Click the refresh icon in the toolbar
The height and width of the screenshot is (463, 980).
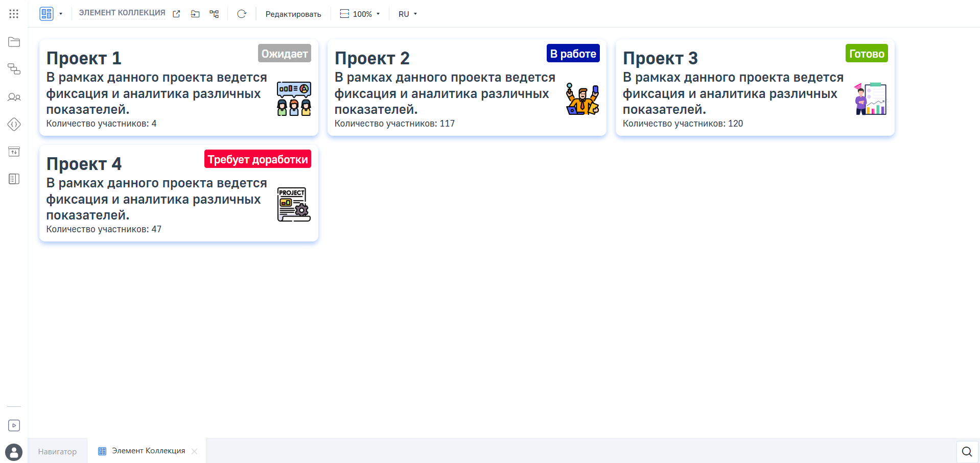[242, 14]
